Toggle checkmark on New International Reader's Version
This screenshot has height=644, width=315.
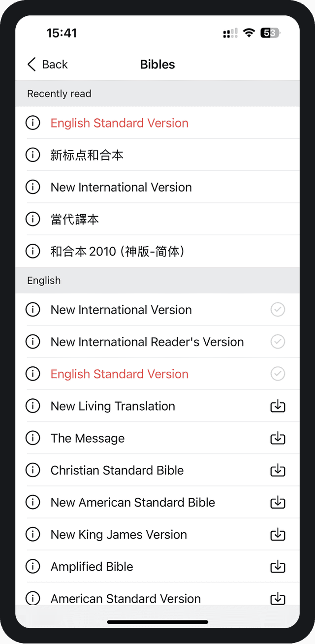[278, 341]
